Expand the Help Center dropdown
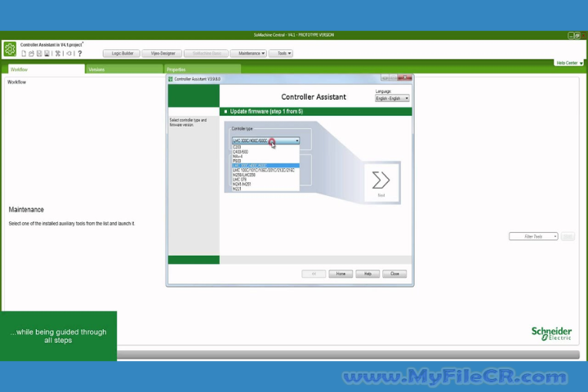The image size is (588, 392). [569, 63]
